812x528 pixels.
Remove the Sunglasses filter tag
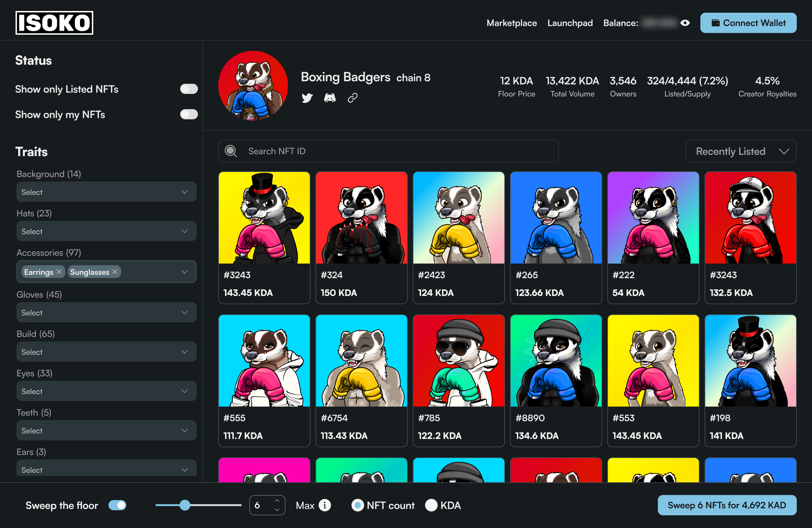click(x=115, y=272)
